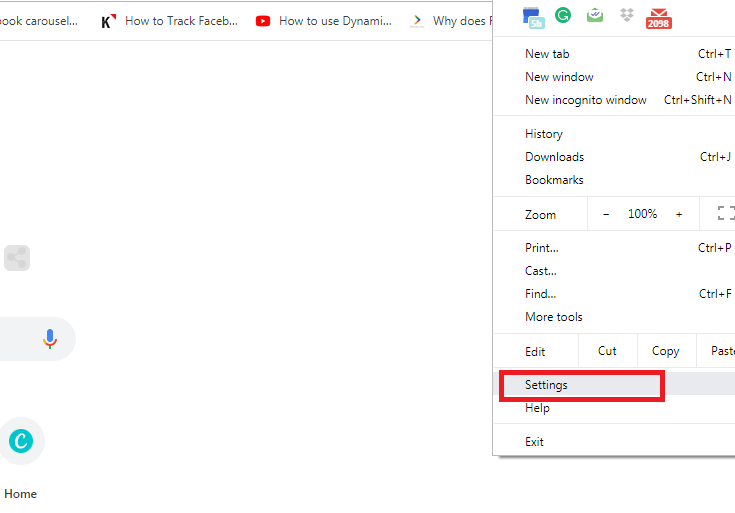This screenshot has width=735, height=513.
Task: Enter fullscreen from the Zoom row
Action: [726, 213]
